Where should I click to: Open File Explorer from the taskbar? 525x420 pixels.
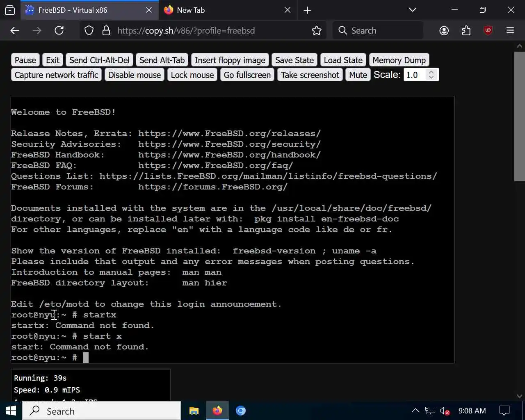(x=194, y=411)
